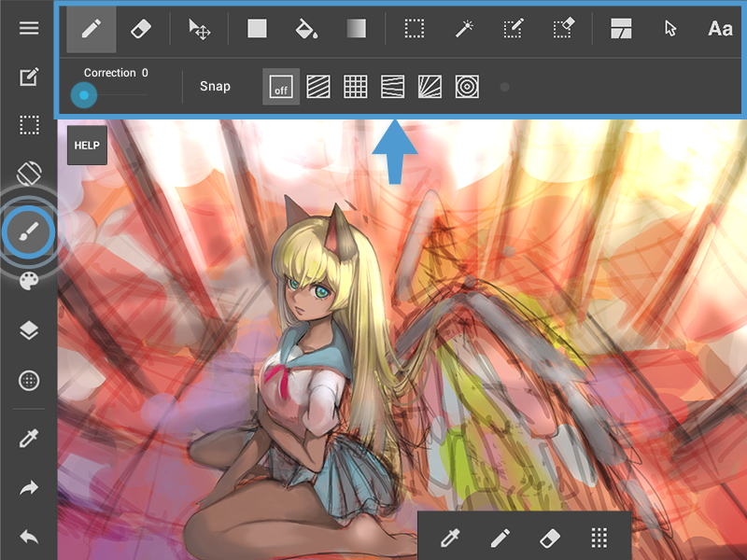The image size is (747, 560).
Task: Open the color palette in sidebar
Action: coord(29,281)
